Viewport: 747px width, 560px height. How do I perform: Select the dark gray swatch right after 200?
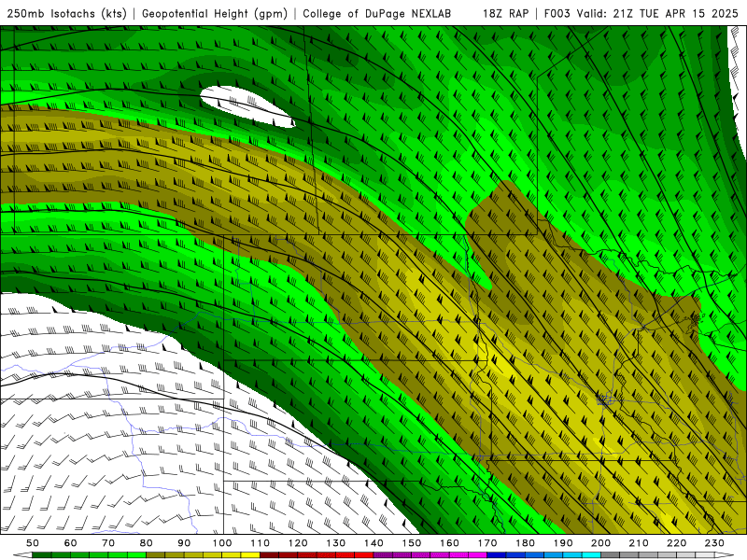point(611,555)
